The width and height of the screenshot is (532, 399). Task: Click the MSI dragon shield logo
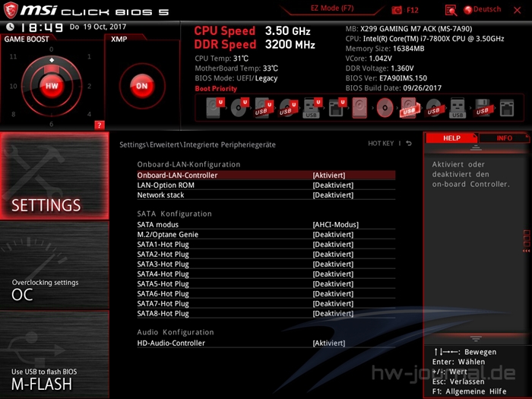click(11, 10)
